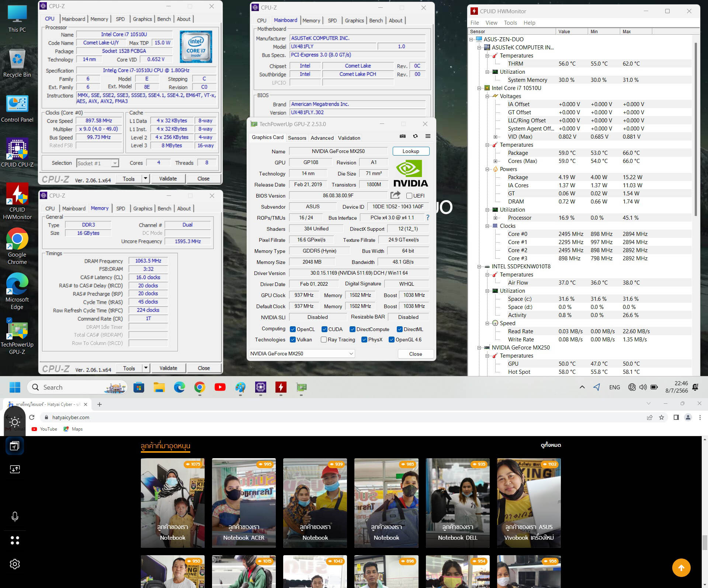This screenshot has width=708, height=588.
Task: Click the Bus Interface question mark icon
Action: (x=428, y=218)
